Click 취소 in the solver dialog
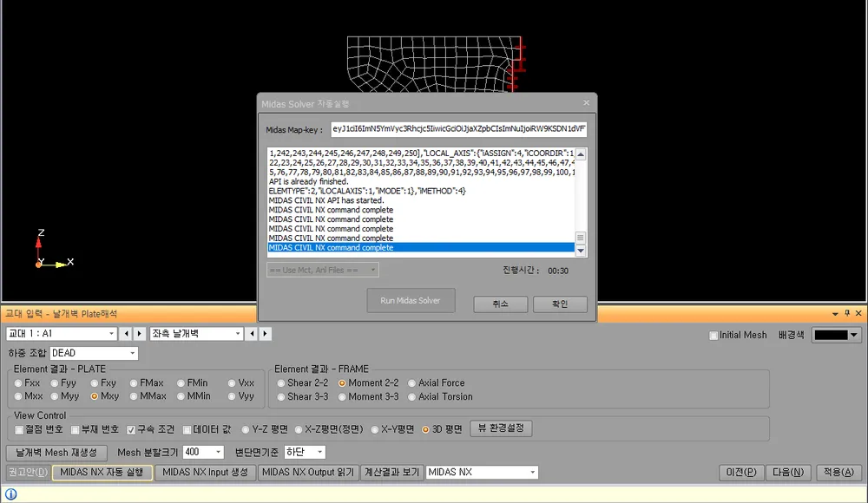 point(501,304)
